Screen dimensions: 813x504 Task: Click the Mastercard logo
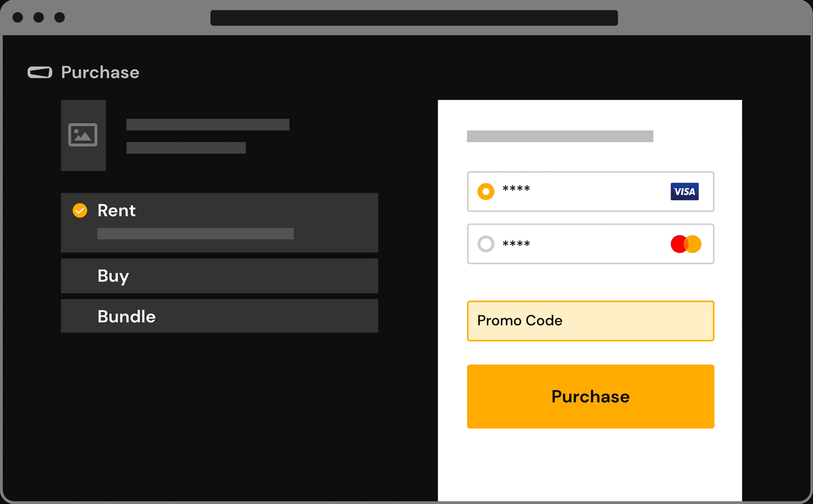click(x=686, y=244)
